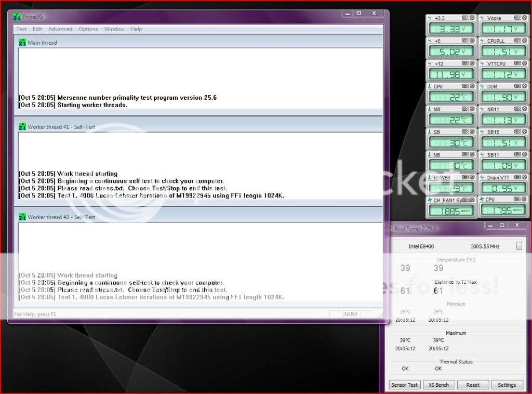Click 'Thermal Status' label in Real Temp
The image size is (532, 394).
pyautogui.click(x=456, y=362)
